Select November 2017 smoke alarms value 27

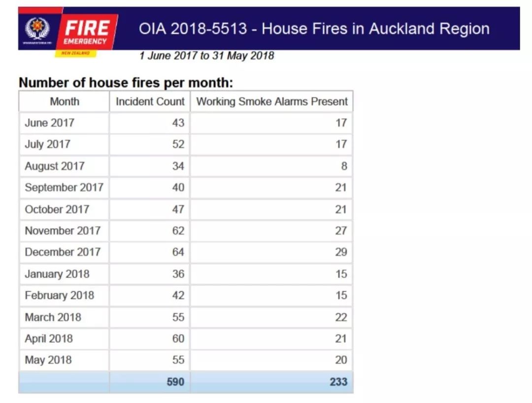click(341, 231)
